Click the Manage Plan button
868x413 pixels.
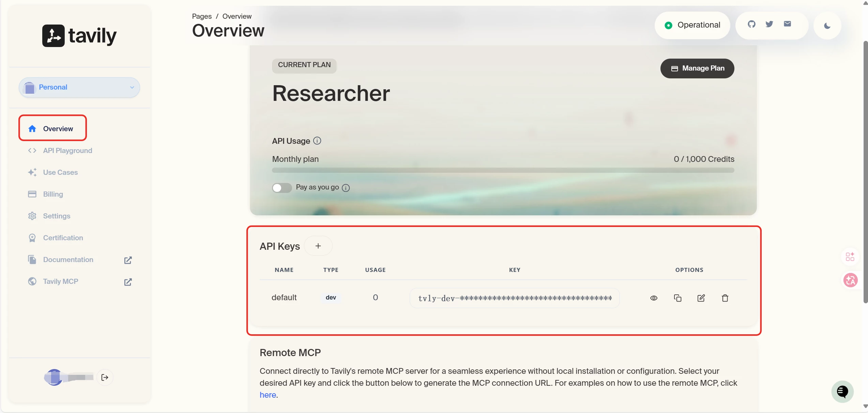[697, 68]
